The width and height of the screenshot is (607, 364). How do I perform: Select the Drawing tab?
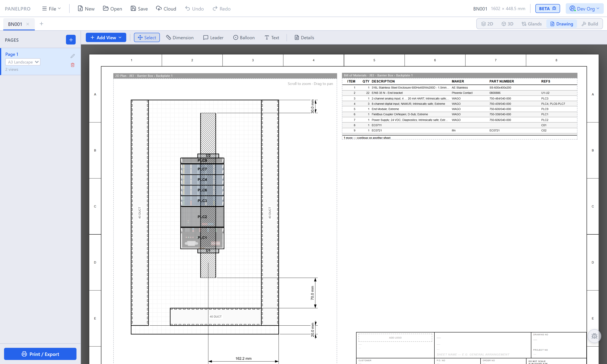pyautogui.click(x=562, y=24)
